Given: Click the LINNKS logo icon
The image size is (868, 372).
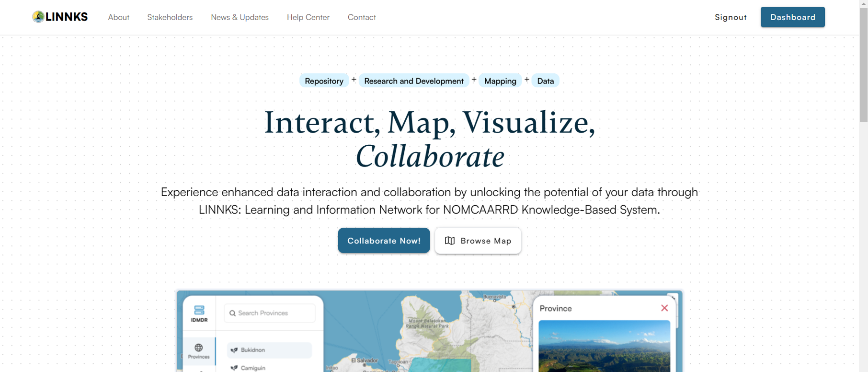Looking at the screenshot, I should (x=38, y=17).
